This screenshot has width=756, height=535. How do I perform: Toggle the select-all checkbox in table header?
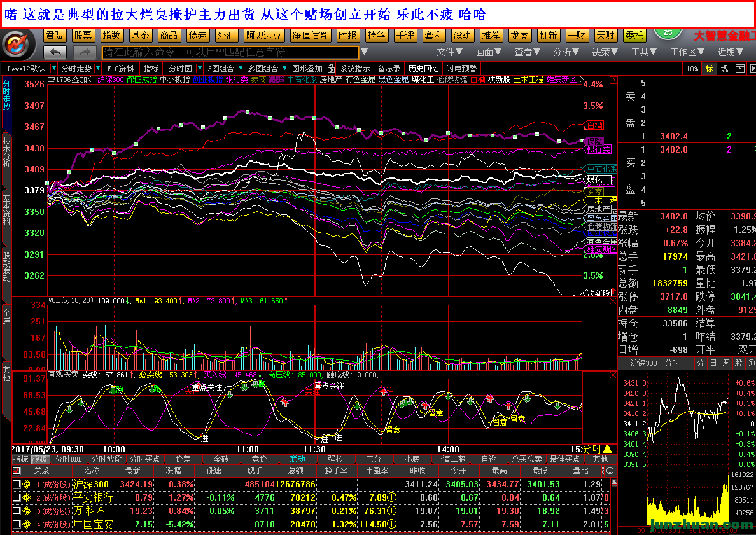pyautogui.click(x=17, y=470)
